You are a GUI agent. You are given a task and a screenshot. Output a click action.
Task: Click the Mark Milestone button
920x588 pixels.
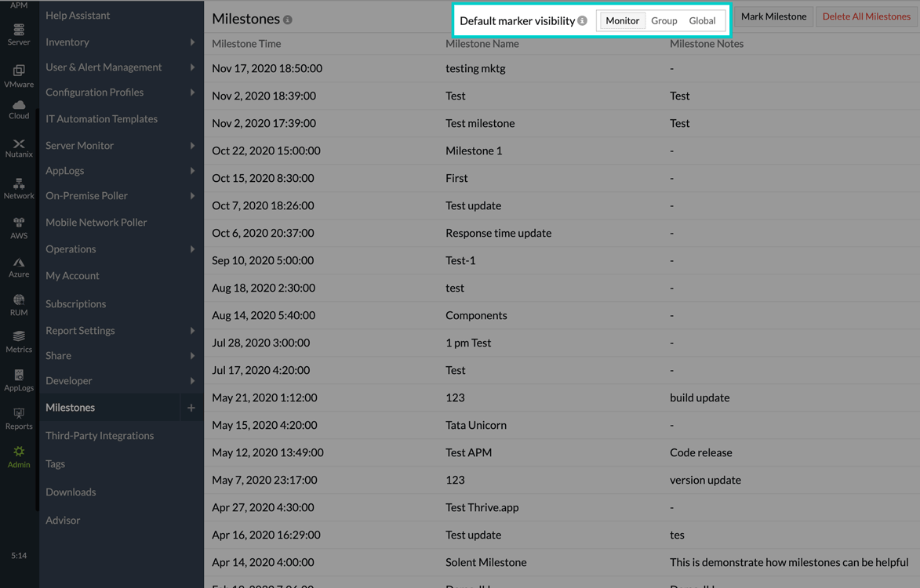[773, 16]
